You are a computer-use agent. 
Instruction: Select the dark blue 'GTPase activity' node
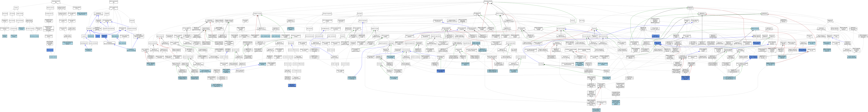click(x=50, y=50)
